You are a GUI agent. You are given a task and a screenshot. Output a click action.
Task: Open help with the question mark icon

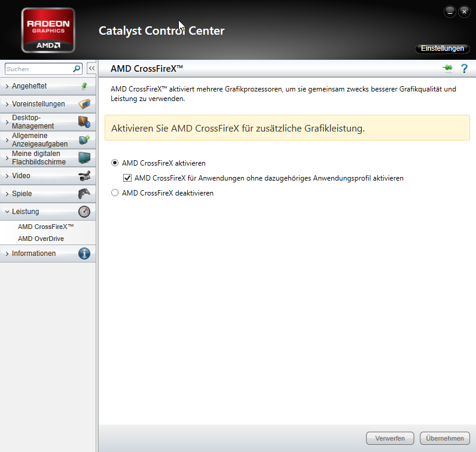[x=464, y=69]
